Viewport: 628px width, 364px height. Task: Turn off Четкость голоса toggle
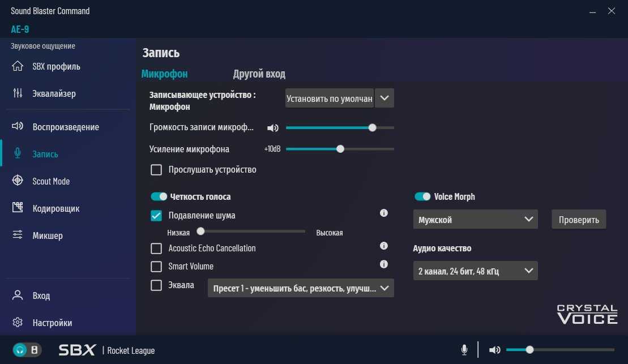159,197
